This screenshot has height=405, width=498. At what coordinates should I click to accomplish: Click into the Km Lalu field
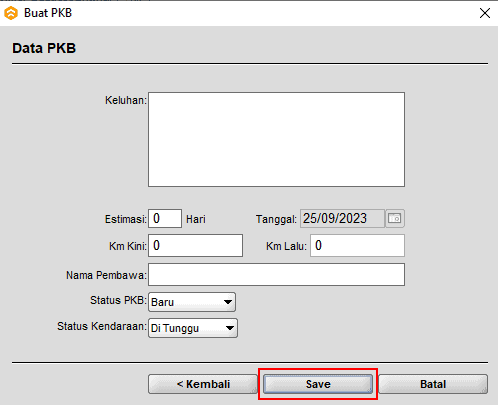(x=357, y=246)
